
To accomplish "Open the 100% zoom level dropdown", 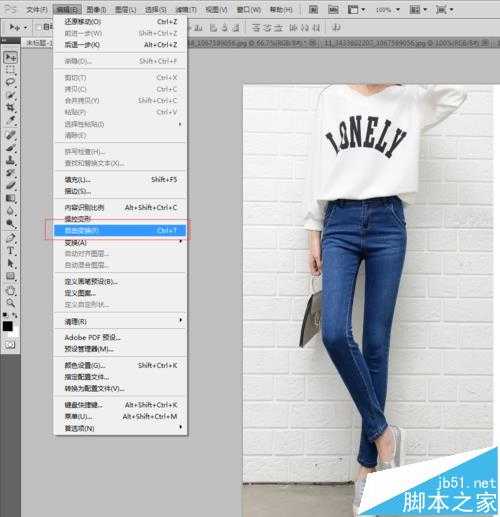I will coord(388,10).
